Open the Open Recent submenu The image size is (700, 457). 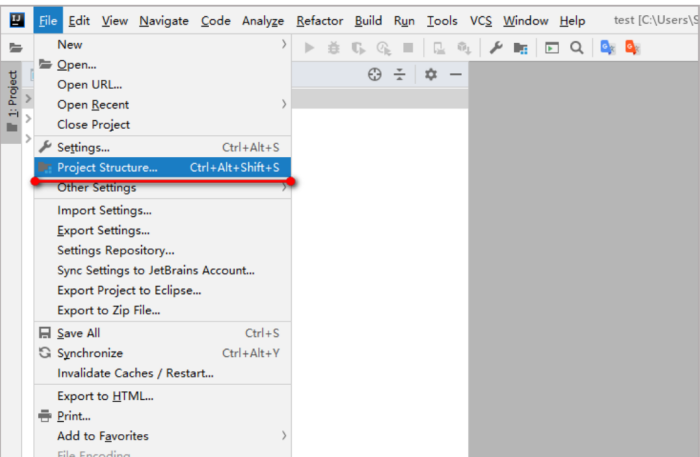162,104
